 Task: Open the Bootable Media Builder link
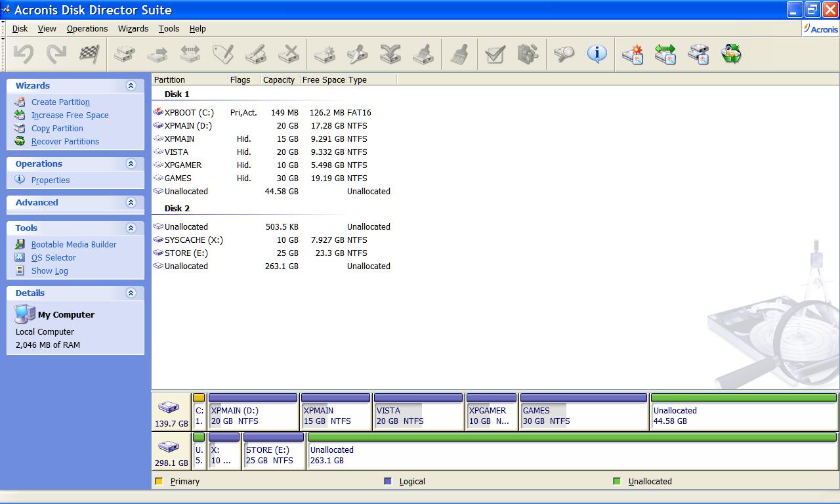74,244
